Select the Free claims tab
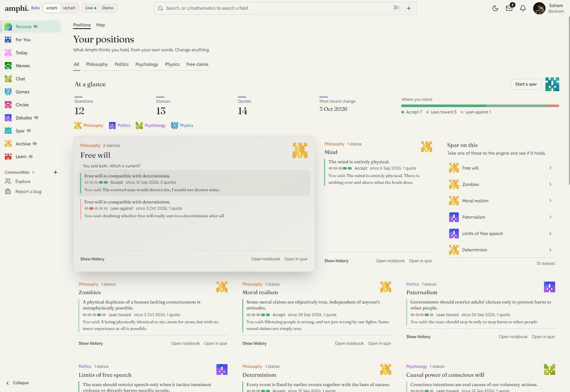 [197, 64]
